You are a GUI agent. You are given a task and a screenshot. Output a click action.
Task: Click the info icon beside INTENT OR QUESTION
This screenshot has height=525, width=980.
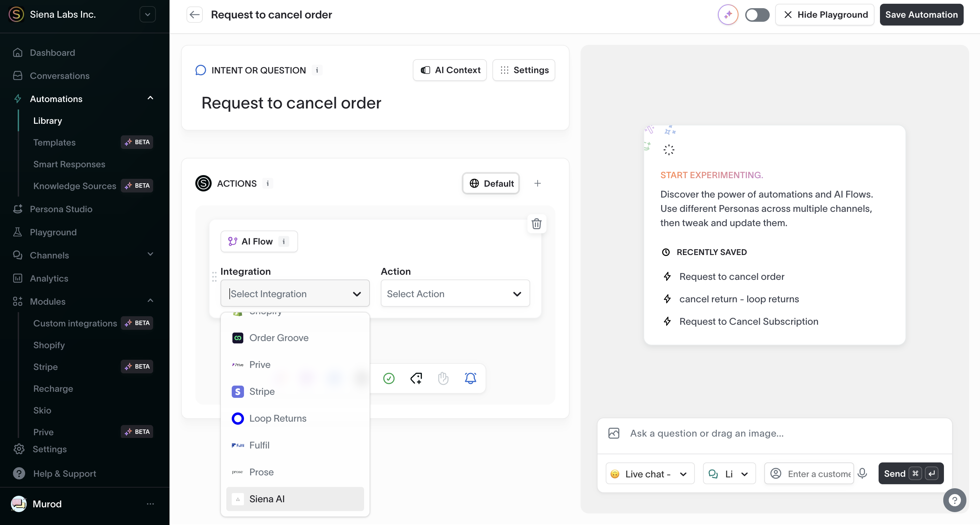tap(317, 70)
